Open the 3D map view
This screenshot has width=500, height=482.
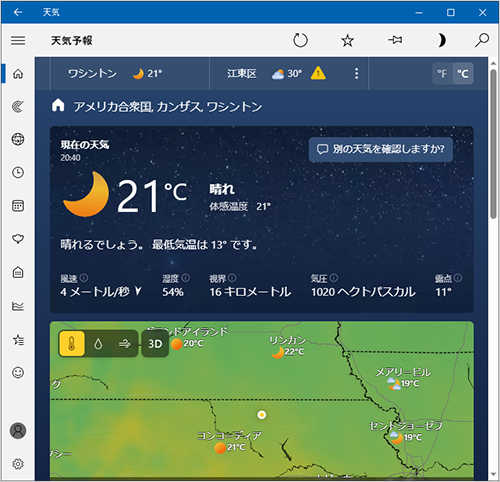[x=155, y=344]
